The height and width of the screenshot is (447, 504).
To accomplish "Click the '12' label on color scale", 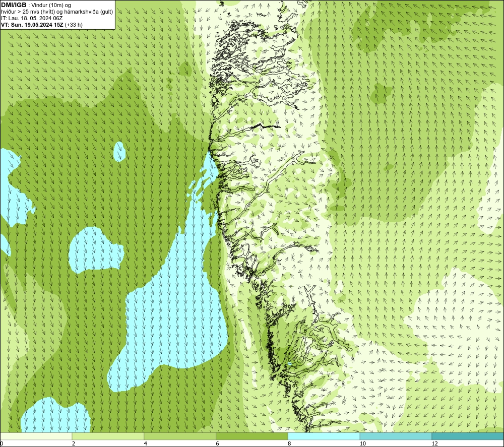I will [x=435, y=443].
